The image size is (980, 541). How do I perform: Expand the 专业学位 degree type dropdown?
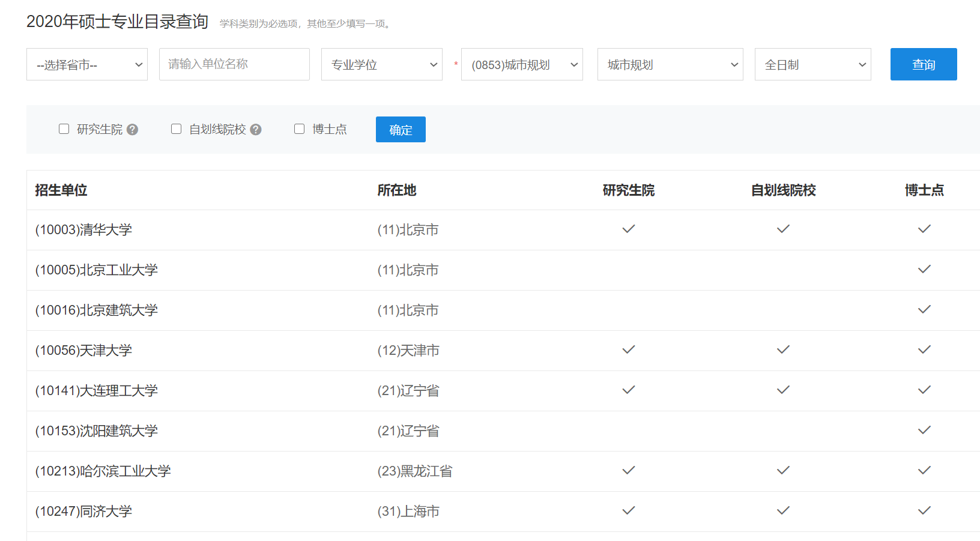pyautogui.click(x=382, y=64)
